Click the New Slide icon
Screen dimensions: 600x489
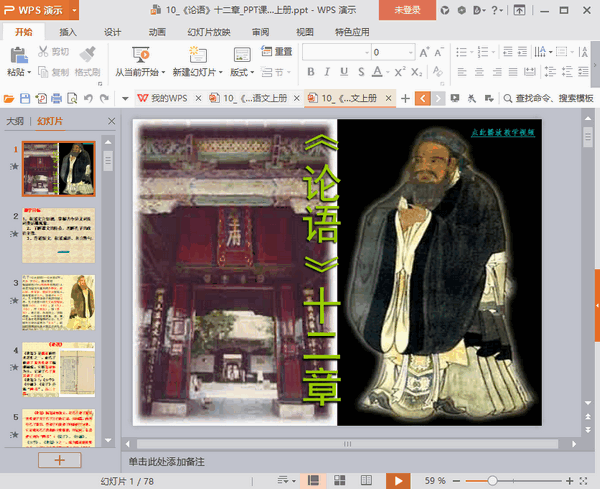coord(198,55)
